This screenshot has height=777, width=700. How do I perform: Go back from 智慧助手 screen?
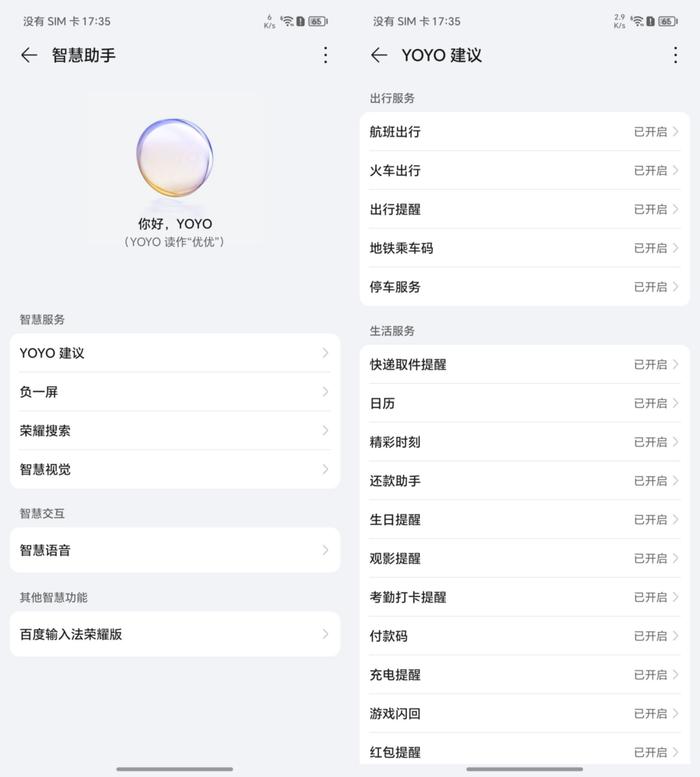[29, 55]
